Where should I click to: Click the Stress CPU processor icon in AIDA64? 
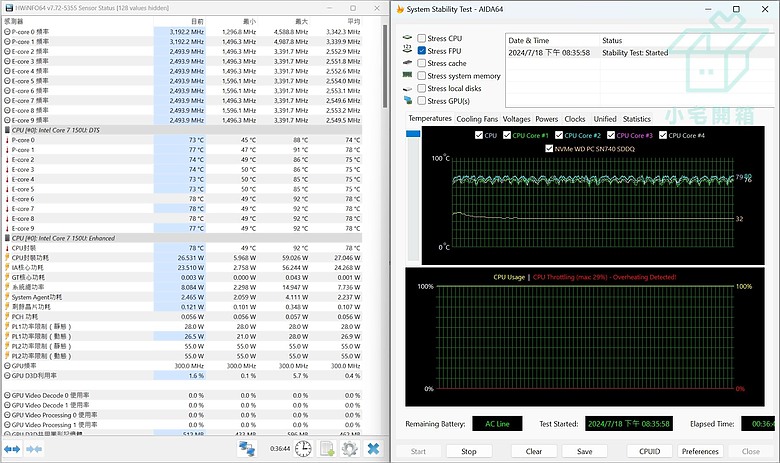(407, 38)
